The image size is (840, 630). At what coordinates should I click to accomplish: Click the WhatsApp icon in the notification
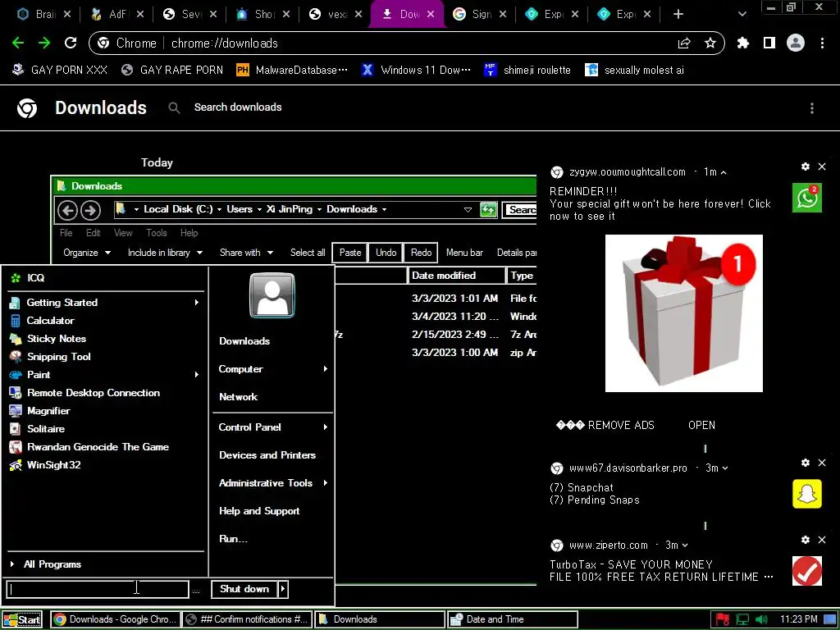point(807,198)
